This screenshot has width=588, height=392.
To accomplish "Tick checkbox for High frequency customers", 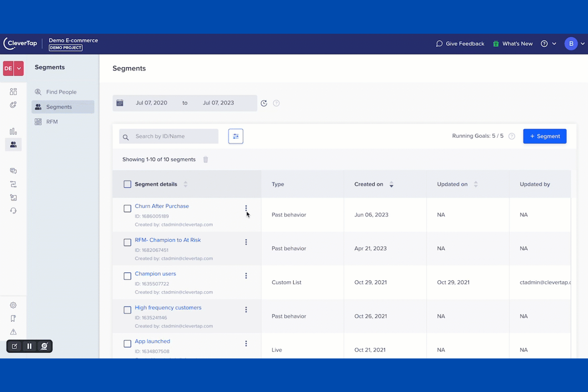I will (127, 310).
